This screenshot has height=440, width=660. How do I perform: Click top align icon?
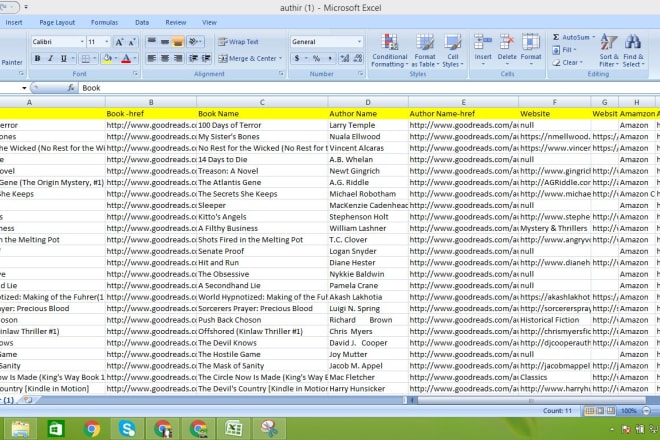click(152, 42)
